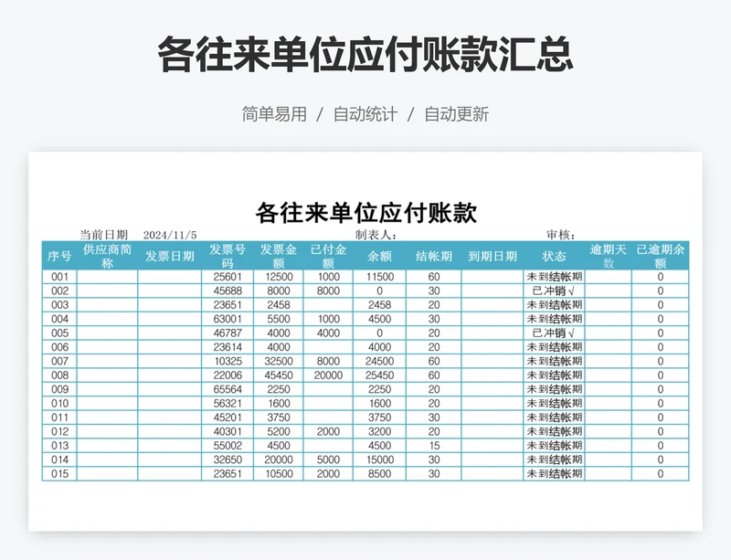Click invoice amount cell 10500
The height and width of the screenshot is (560, 731).
[279, 474]
